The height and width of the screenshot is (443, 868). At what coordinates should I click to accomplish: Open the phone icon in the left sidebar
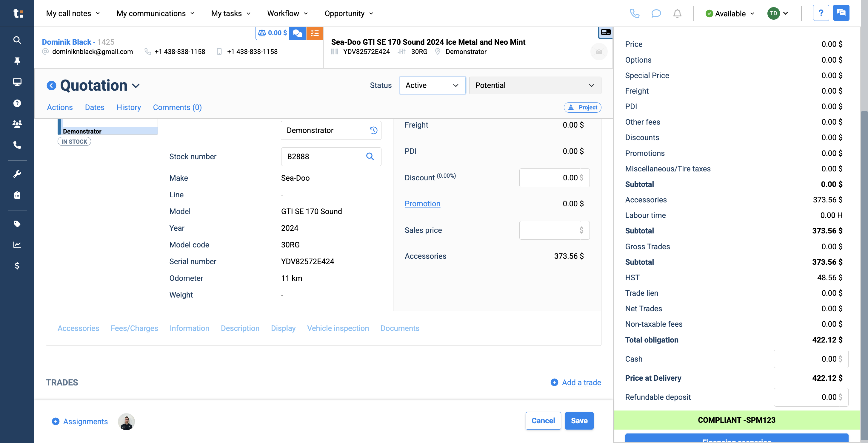(x=17, y=145)
